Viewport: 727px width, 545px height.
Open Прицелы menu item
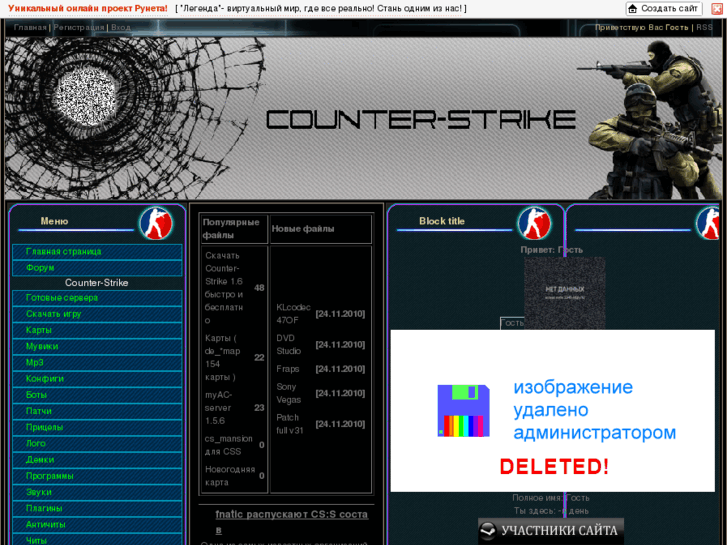[97, 428]
